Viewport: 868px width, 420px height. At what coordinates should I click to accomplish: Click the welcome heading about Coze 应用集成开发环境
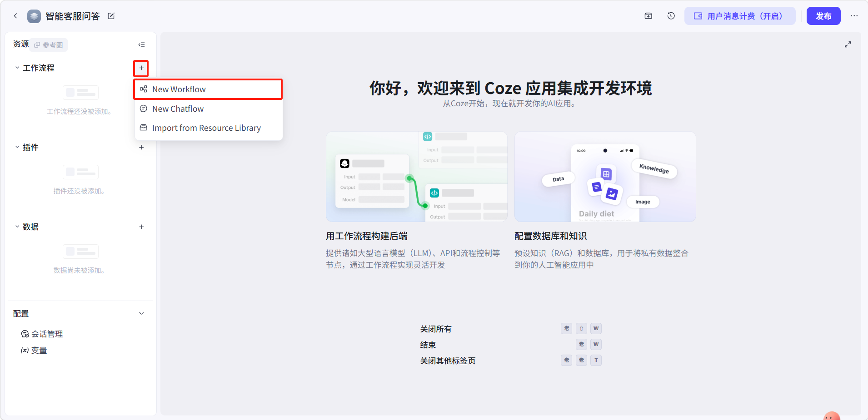(x=511, y=88)
